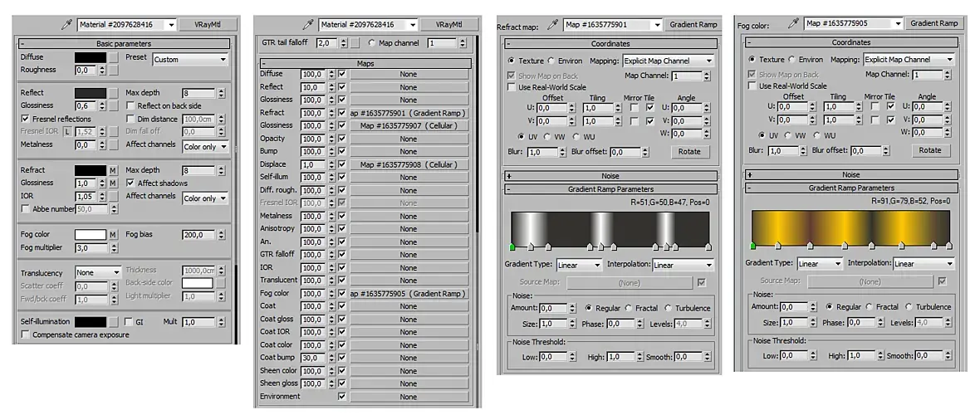
Task: Toggle Fresnel reflections checkbox
Action: tap(25, 119)
